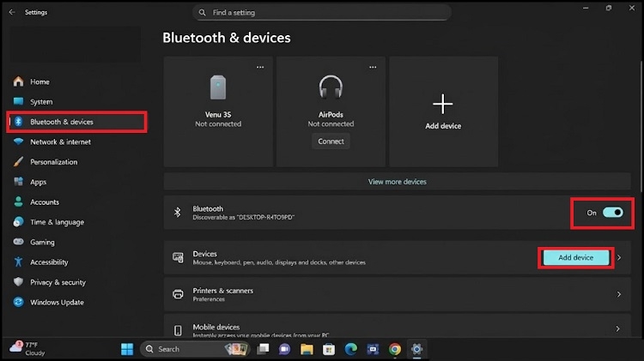
Task: Click the Devices row icon
Action: pyautogui.click(x=178, y=257)
